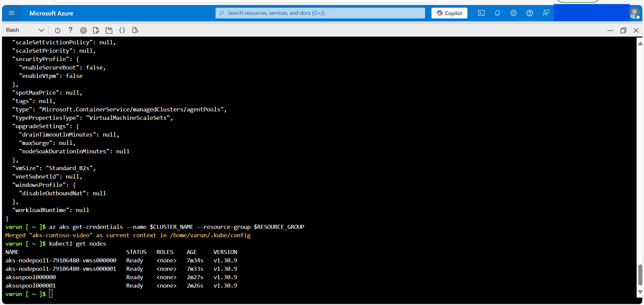Screen dimensions: 644x305
Task: Click the web preview icon
Action: tap(135, 30)
